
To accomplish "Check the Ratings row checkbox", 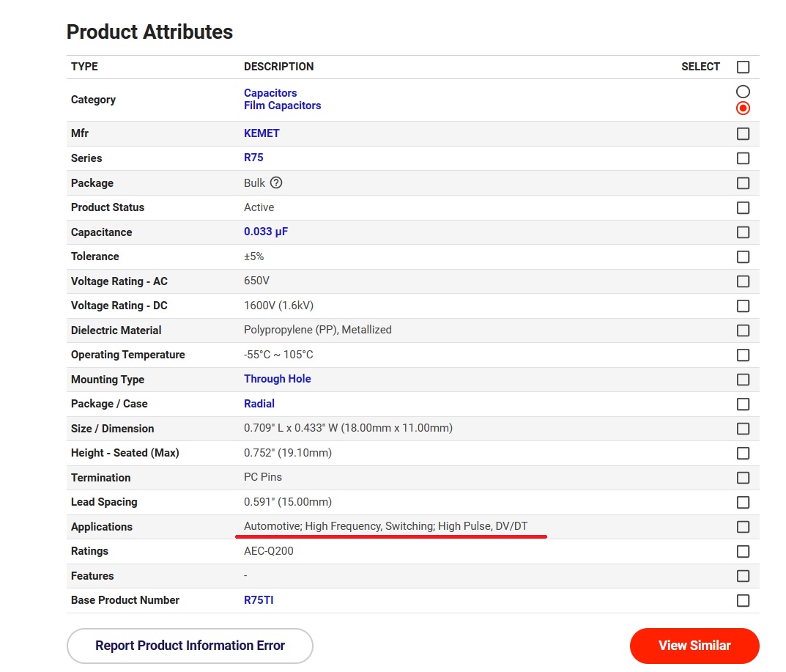I will 743,552.
